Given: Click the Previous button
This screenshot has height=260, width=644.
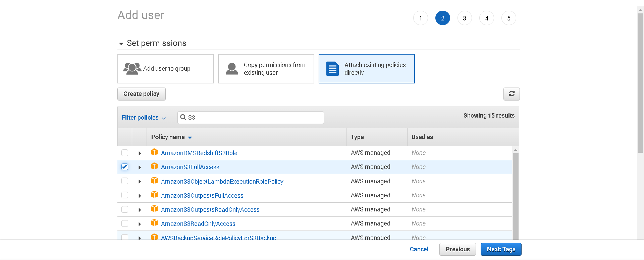Looking at the screenshot, I should (458, 249).
